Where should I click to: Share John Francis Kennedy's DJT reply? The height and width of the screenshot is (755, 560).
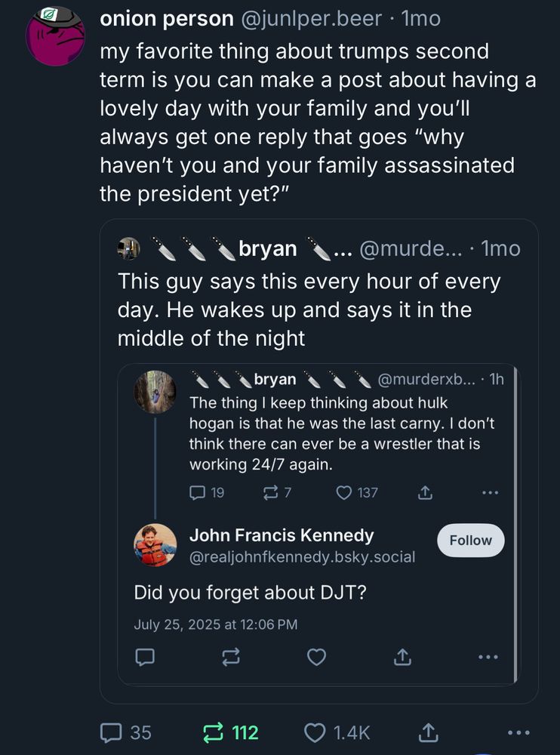(x=403, y=658)
